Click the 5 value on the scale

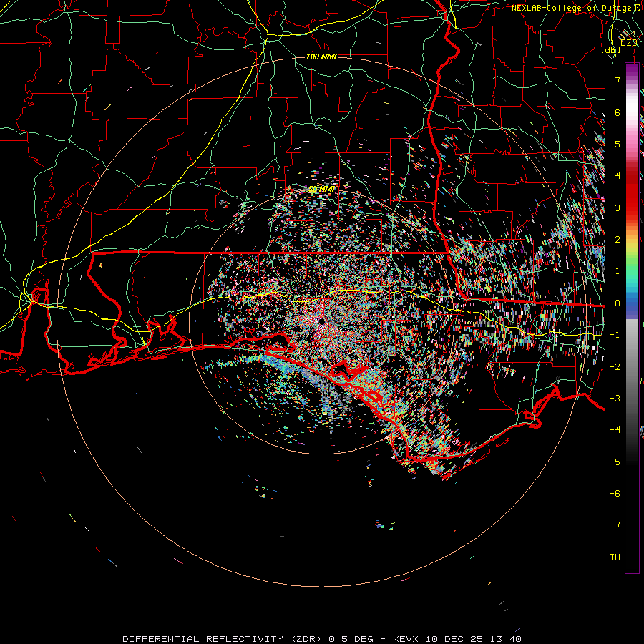(618, 144)
